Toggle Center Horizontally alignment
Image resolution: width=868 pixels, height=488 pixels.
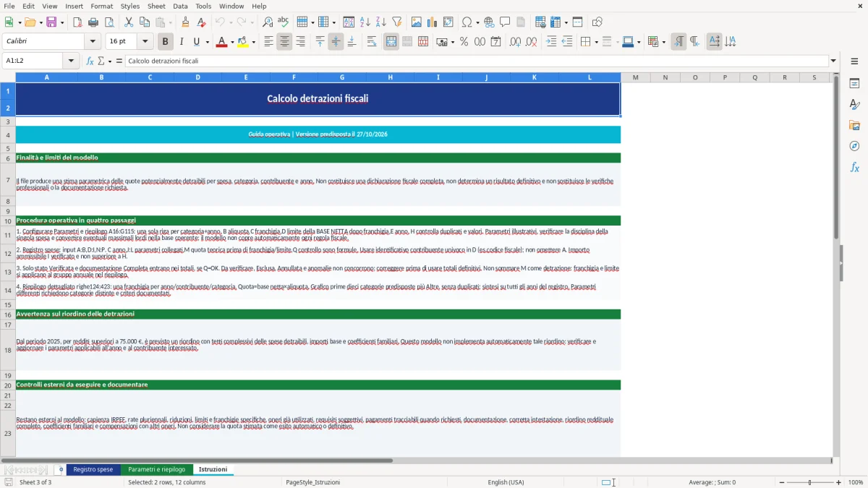pyautogui.click(x=284, y=42)
